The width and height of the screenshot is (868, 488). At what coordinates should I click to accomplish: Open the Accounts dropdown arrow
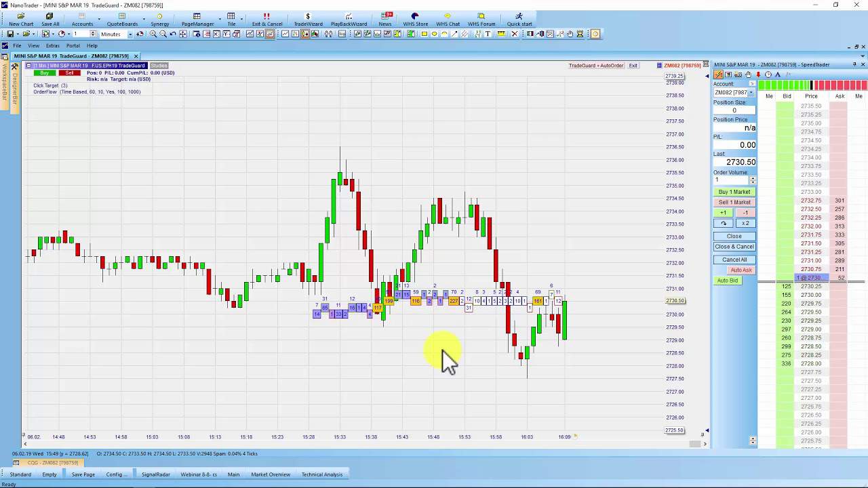[99, 20]
